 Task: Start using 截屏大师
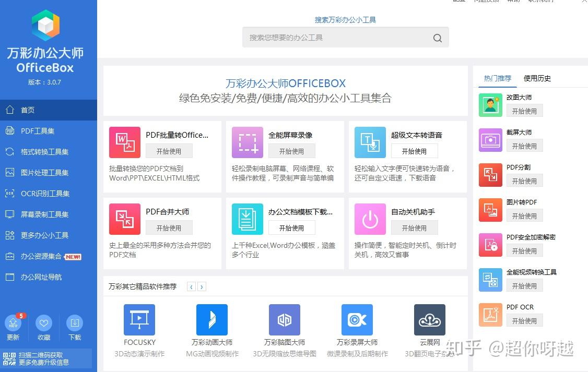pyautogui.click(x=524, y=146)
